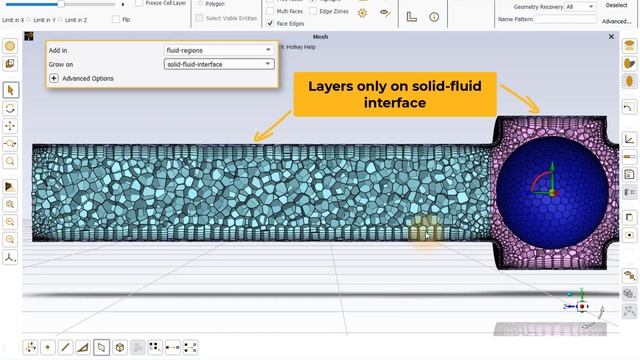Click the curved arrow icon in right toolbar
640x360 pixels.
[x=629, y=108]
